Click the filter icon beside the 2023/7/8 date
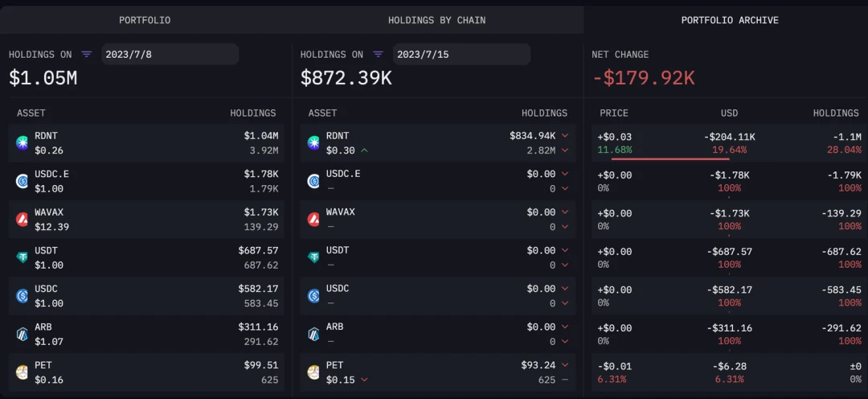Screen dimensions: 868x399 point(87,55)
